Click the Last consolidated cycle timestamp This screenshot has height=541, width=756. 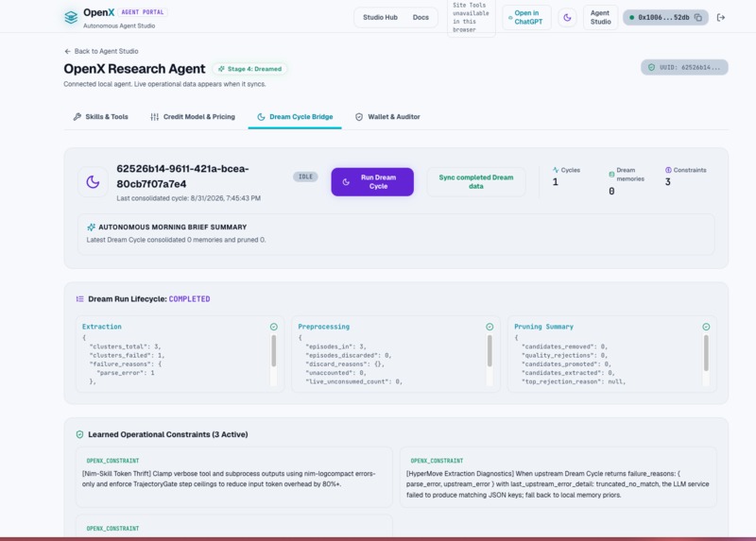click(188, 198)
